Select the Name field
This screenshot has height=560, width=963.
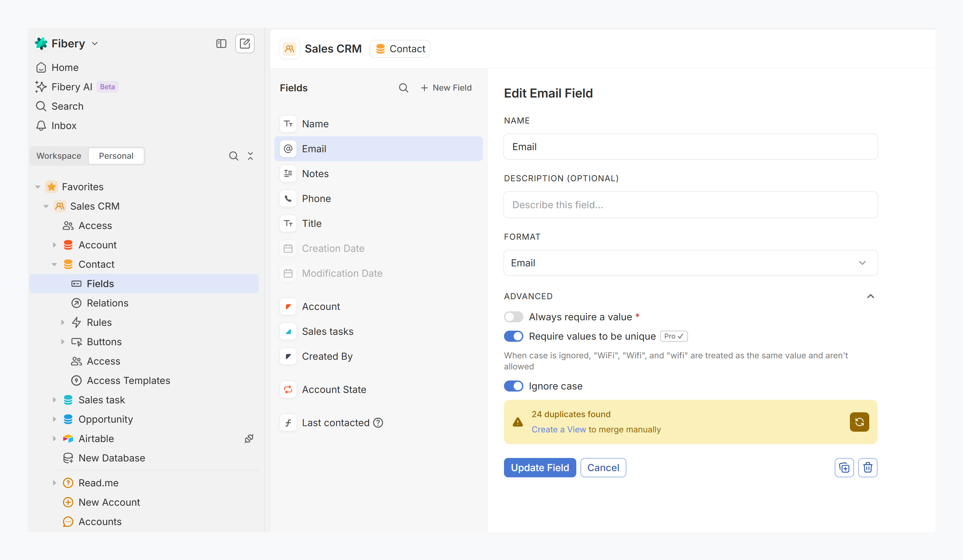click(378, 124)
